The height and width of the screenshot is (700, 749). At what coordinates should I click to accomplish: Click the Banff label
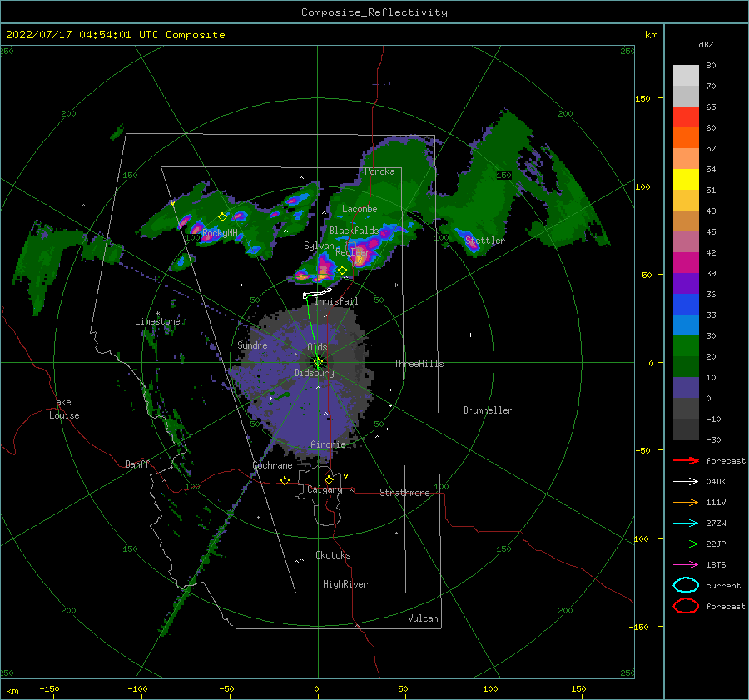(137, 464)
